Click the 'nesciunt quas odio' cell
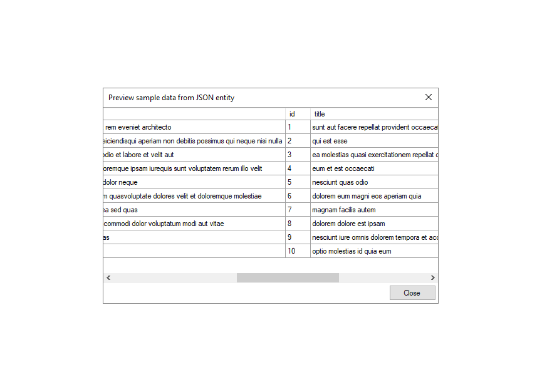542x392 pixels. (373, 182)
